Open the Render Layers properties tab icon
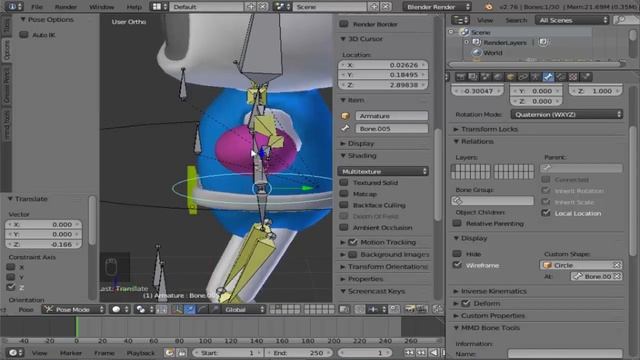This screenshot has width=640, height=360. (x=473, y=77)
